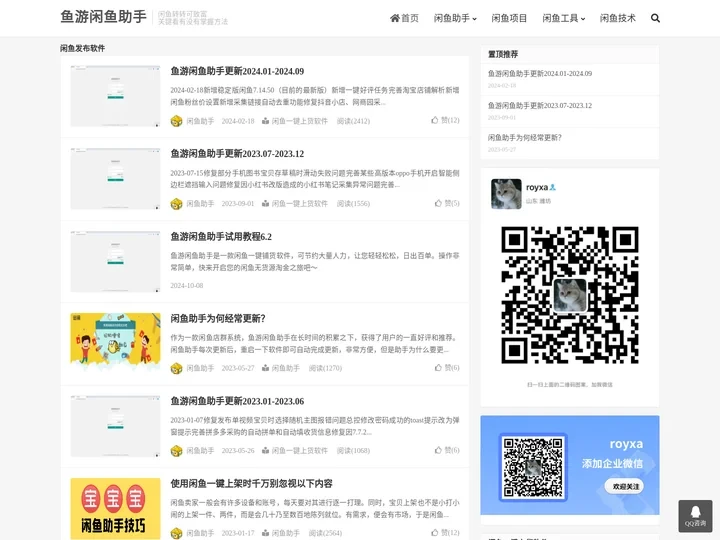Viewport: 720px width, 540px height.
Task: Open 闲鱼项目 menu item
Action: [509, 18]
